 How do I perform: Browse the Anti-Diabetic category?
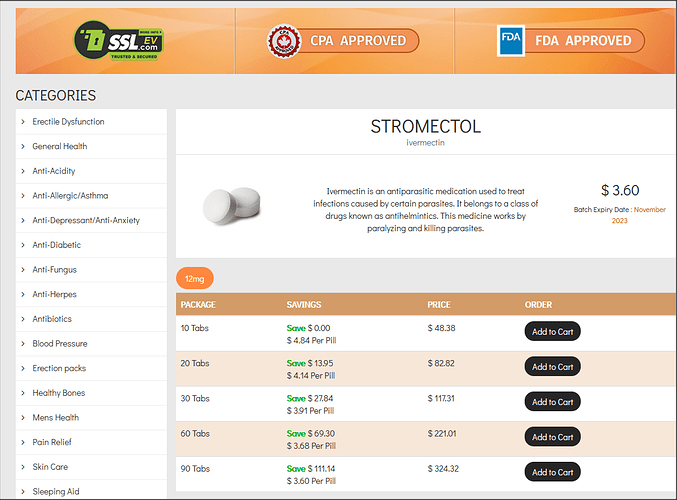click(57, 245)
